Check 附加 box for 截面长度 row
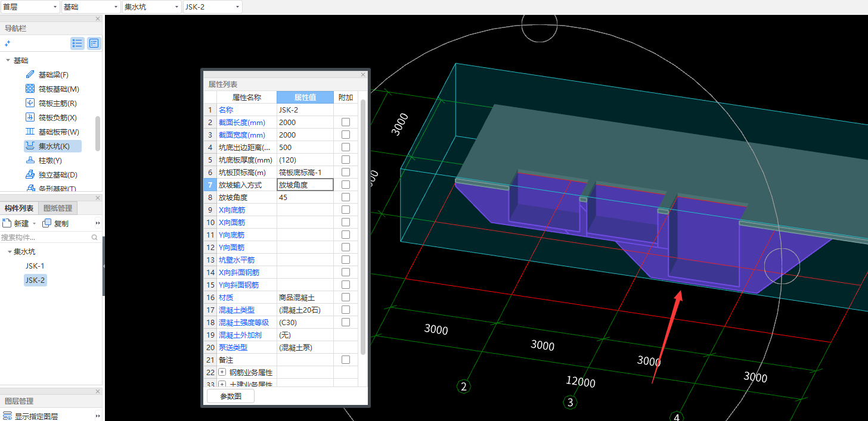The height and width of the screenshot is (421, 868). [x=346, y=122]
